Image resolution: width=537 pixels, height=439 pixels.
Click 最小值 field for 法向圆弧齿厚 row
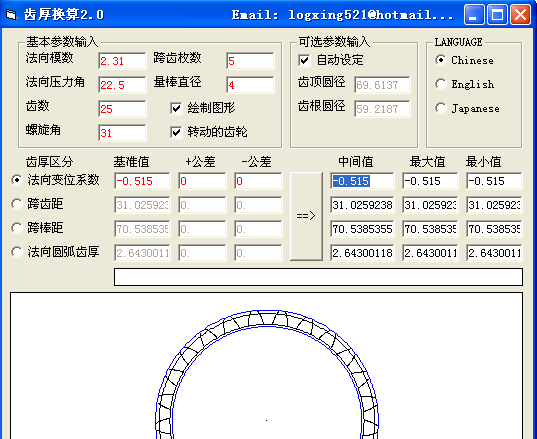(x=494, y=253)
